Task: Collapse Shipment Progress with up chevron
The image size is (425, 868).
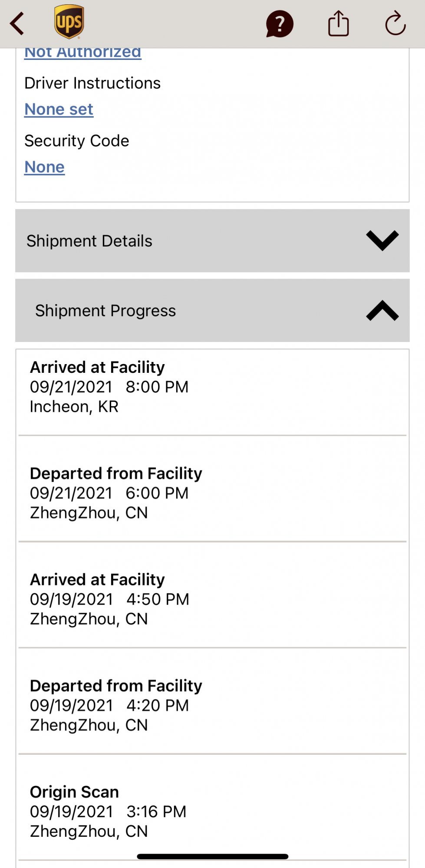Action: pos(382,311)
